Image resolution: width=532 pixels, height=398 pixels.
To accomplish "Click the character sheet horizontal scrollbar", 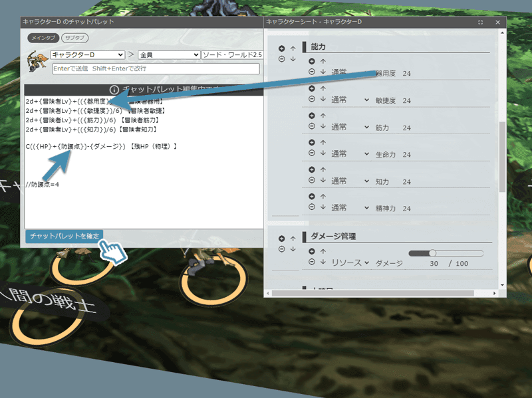I will [372, 293].
